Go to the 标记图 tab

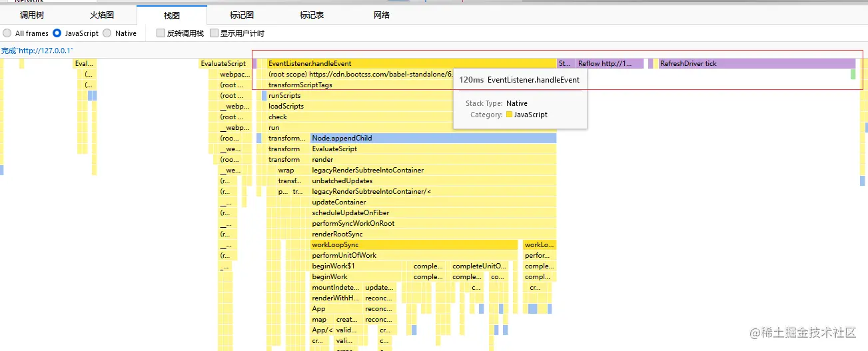click(241, 15)
